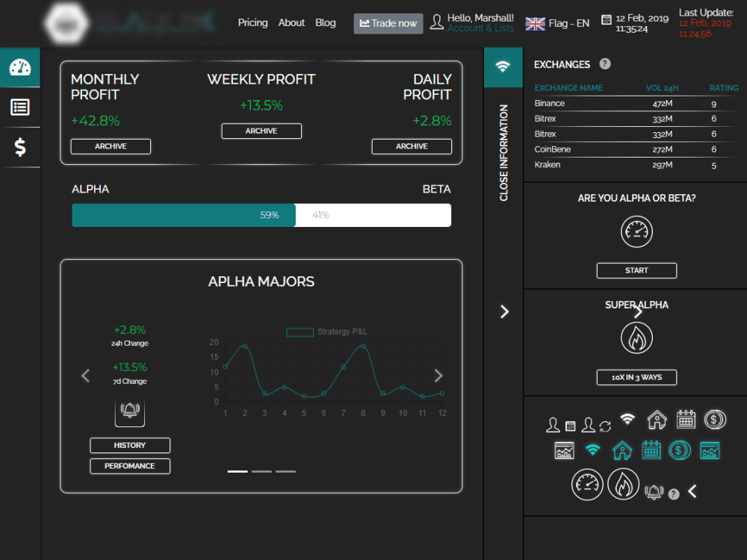The width and height of the screenshot is (747, 560).
Task: Click Close Information vertical label
Action: [x=503, y=153]
